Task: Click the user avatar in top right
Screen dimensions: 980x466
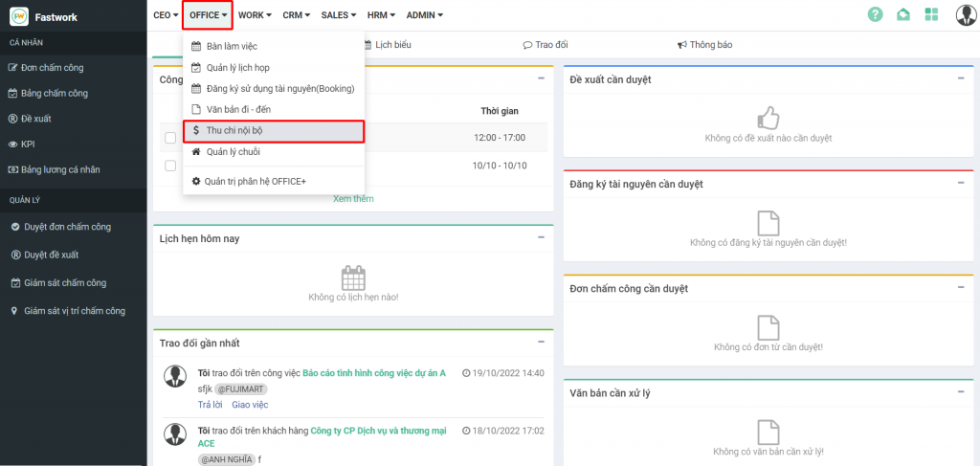Action: (965, 14)
